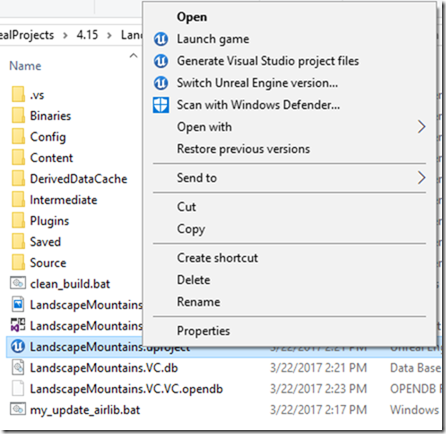The height and width of the screenshot is (434, 446).
Task: Click the LandscapeMountains.uproject Unreal icon
Action: pyautogui.click(x=18, y=346)
